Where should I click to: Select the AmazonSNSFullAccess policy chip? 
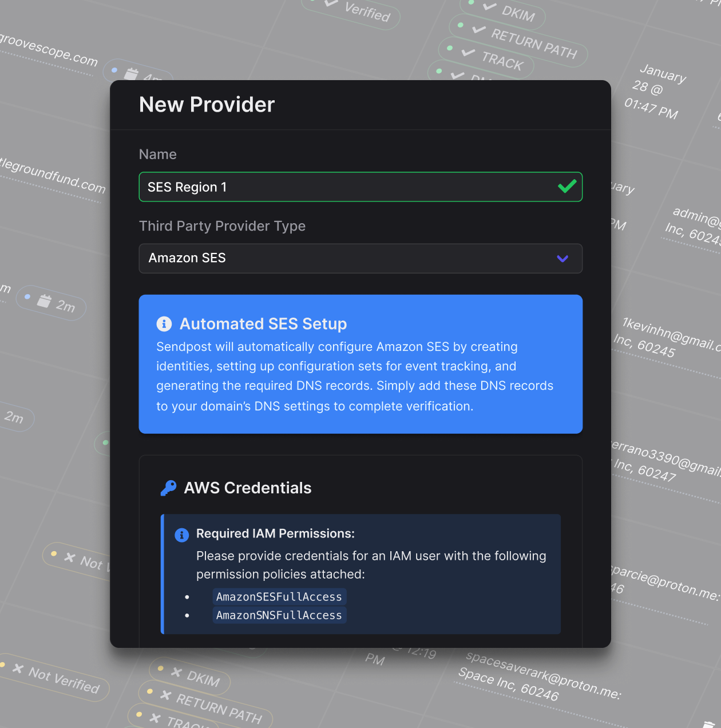pyautogui.click(x=279, y=615)
